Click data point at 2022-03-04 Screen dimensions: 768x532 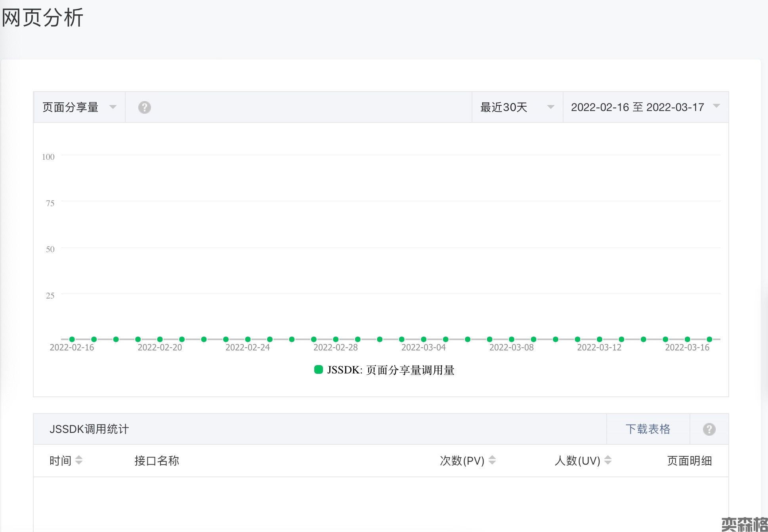click(x=424, y=339)
